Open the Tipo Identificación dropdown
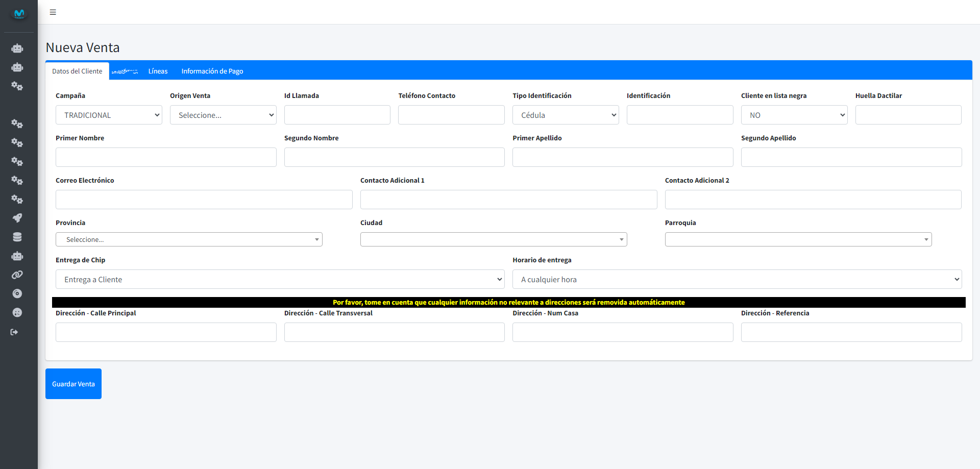Image resolution: width=980 pixels, height=469 pixels. [566, 115]
